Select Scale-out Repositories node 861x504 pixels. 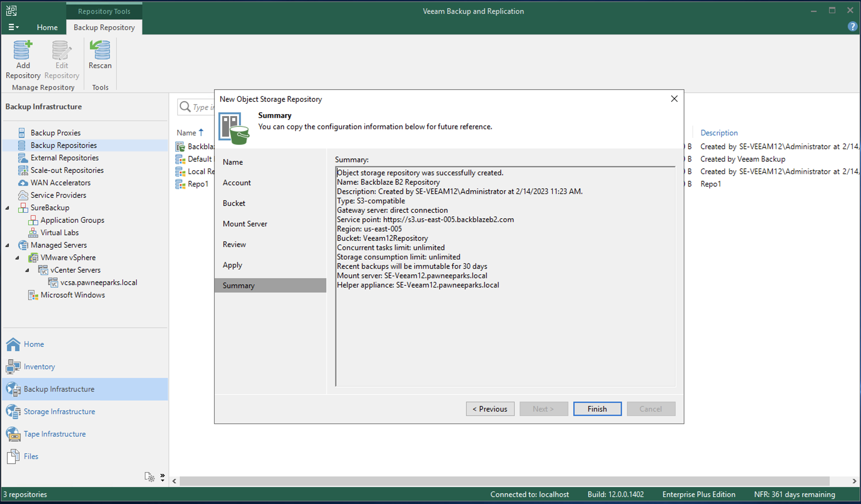tap(67, 170)
